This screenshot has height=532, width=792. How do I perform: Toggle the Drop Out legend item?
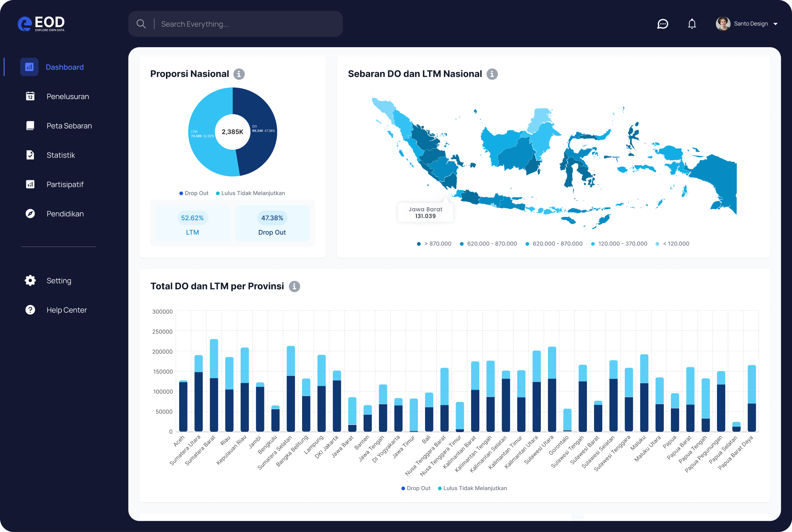[193, 193]
